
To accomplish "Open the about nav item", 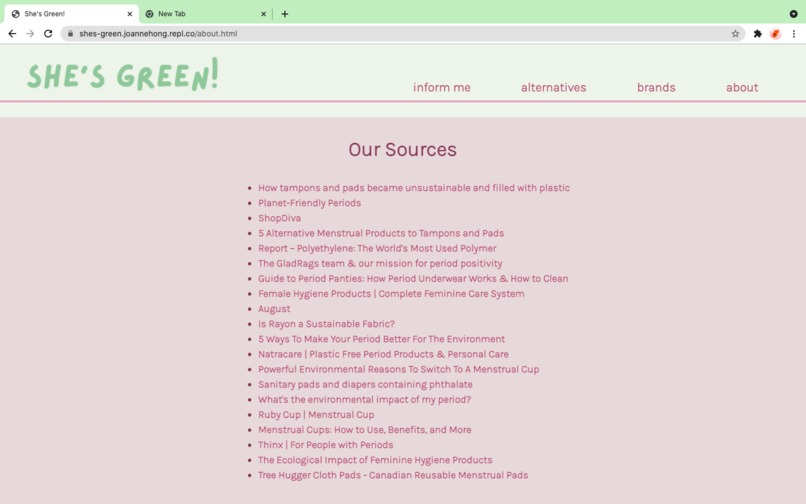I will click(x=742, y=87).
